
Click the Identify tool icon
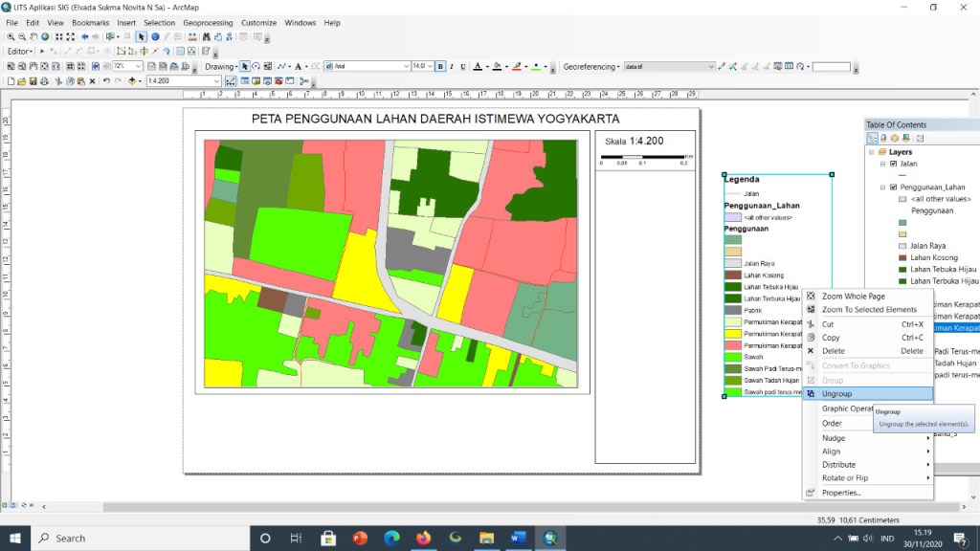click(x=155, y=37)
